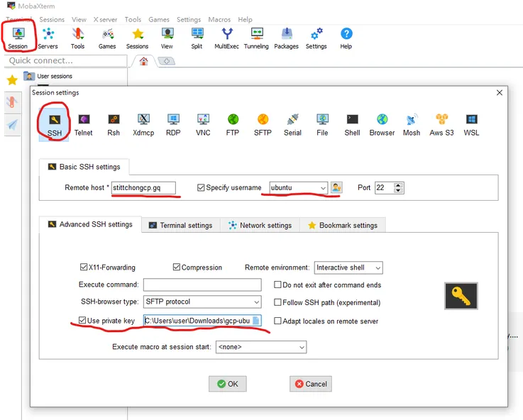This screenshot has height=420, width=523.
Task: Toggle the Compression checkbox
Action: coord(177,267)
